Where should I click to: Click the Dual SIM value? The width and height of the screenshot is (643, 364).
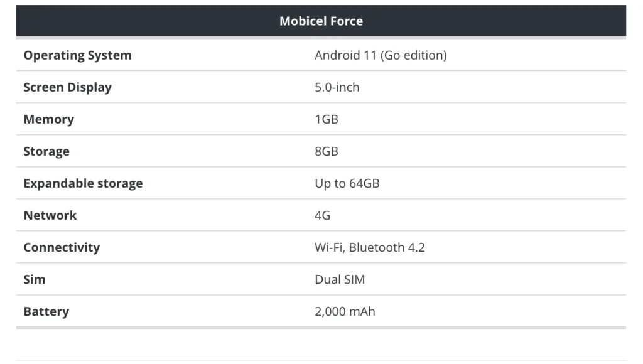point(340,279)
